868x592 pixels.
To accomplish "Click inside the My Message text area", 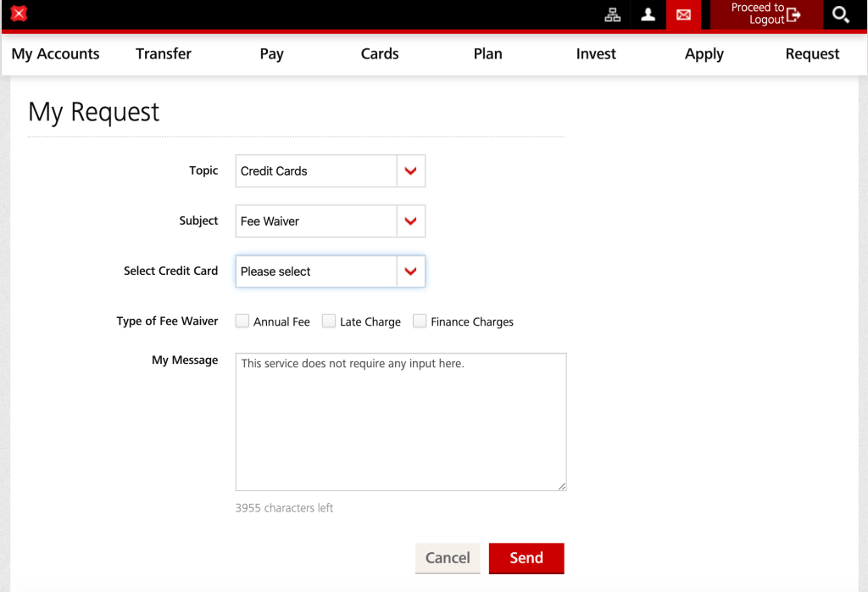I will click(x=400, y=422).
